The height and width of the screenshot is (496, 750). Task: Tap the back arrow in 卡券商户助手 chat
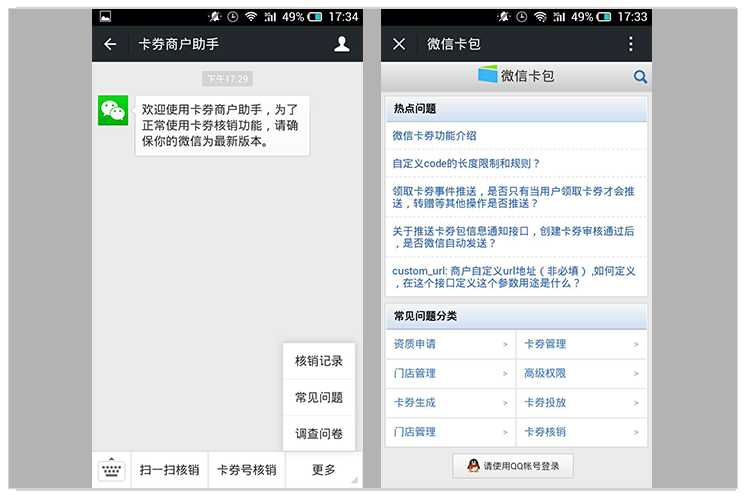coord(110,44)
